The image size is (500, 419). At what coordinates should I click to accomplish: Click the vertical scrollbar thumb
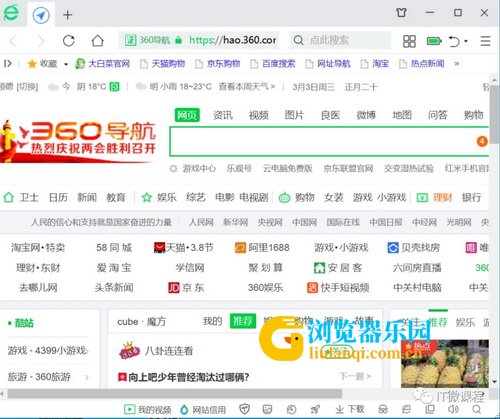[x=495, y=114]
